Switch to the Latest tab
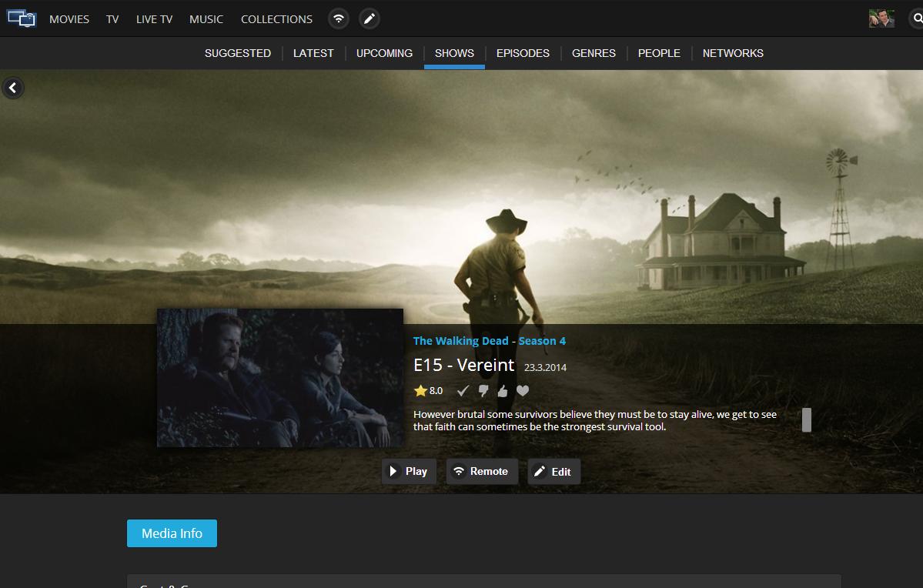Image resolution: width=923 pixels, height=588 pixels. (x=313, y=54)
